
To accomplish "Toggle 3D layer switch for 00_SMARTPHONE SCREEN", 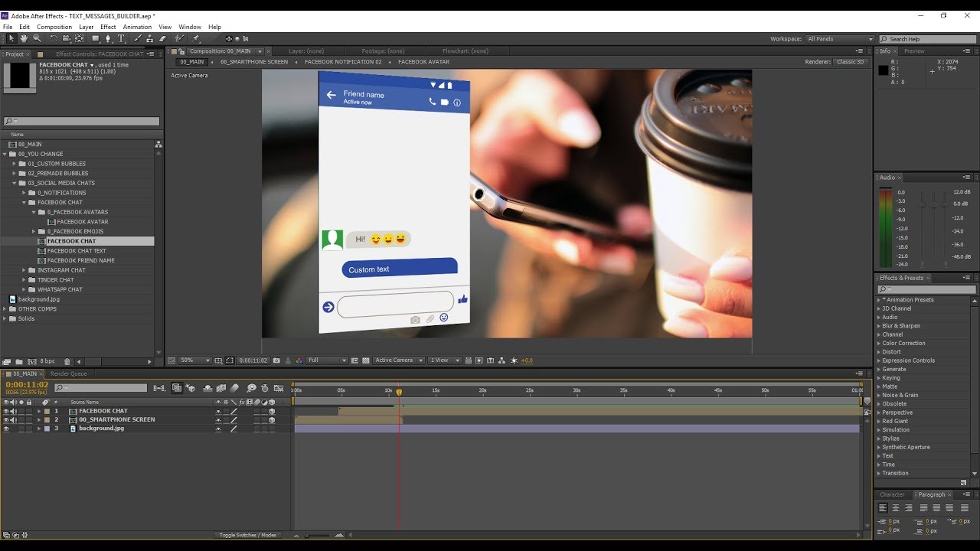I will pos(272,420).
